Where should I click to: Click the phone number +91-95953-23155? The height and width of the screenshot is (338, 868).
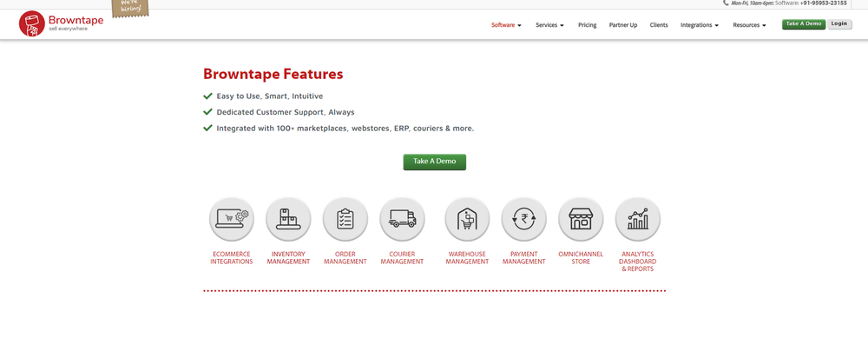(823, 3)
